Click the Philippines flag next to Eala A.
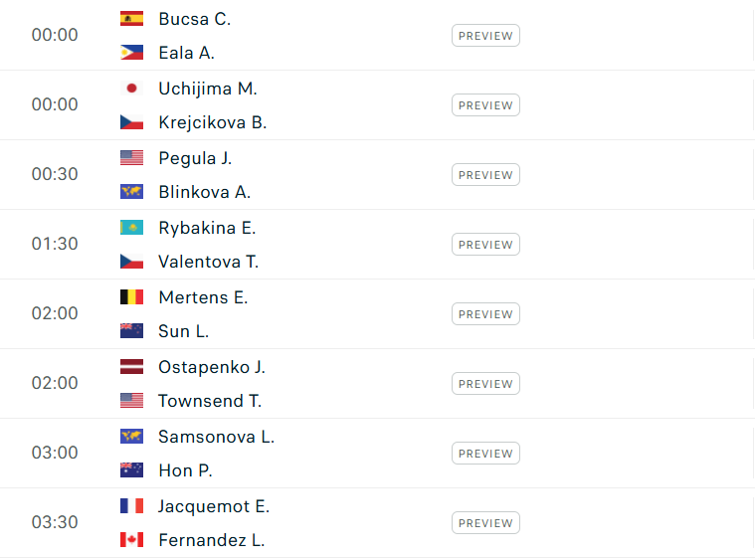Viewport: 755px width, 560px height. [131, 54]
